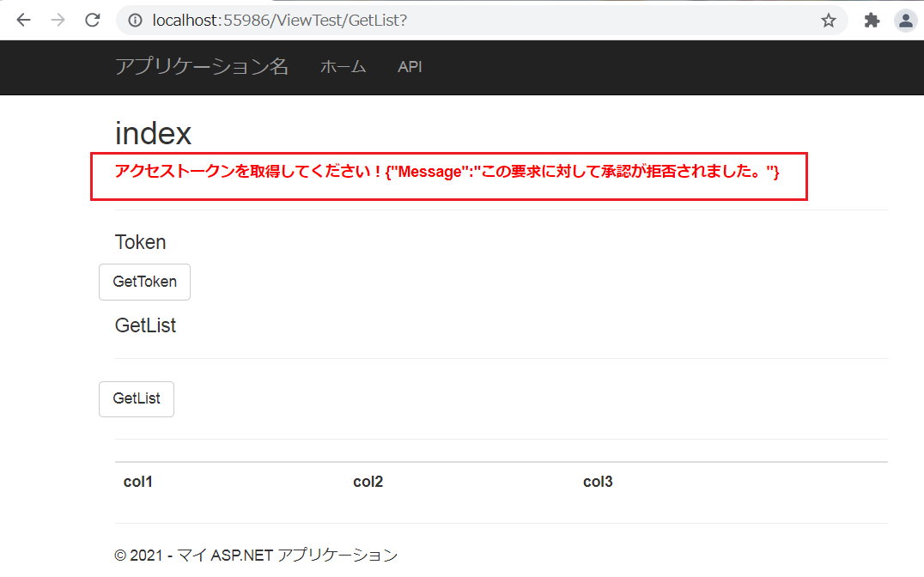Click the GetList button

pos(136,398)
